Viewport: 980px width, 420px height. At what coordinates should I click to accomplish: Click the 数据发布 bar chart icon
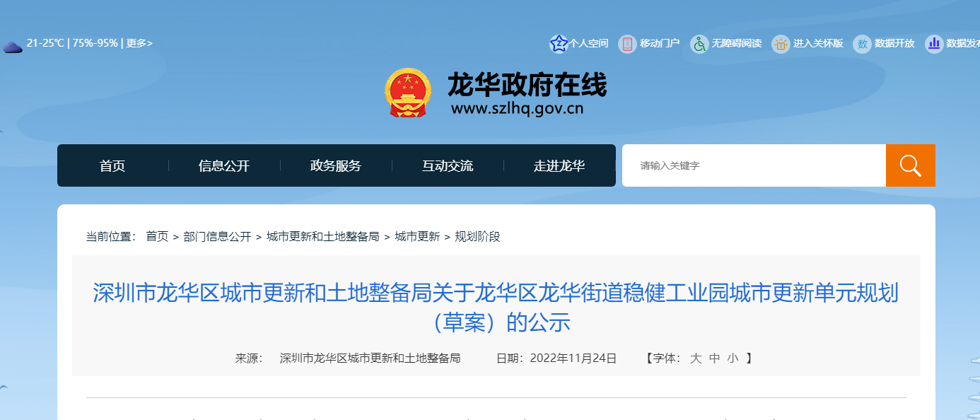pyautogui.click(x=934, y=44)
